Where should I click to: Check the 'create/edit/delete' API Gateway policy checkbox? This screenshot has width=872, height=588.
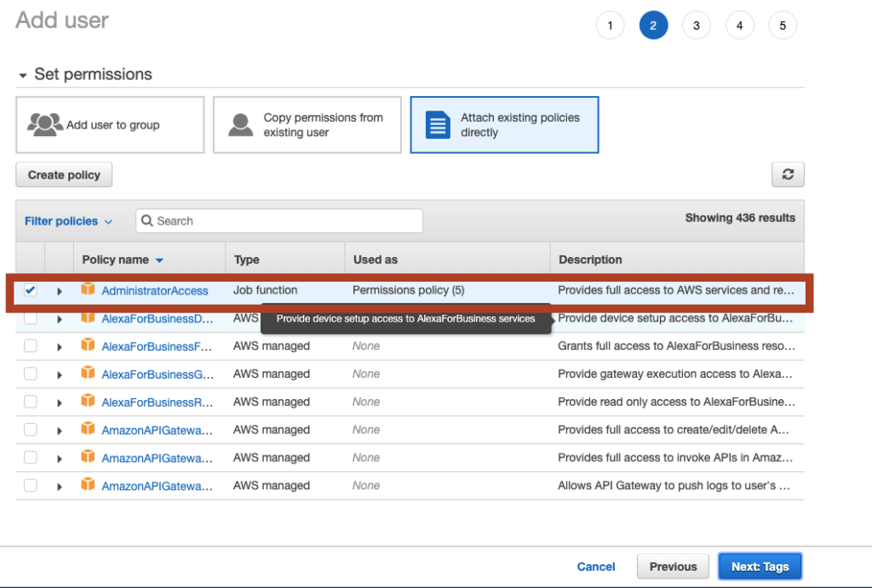click(x=30, y=429)
